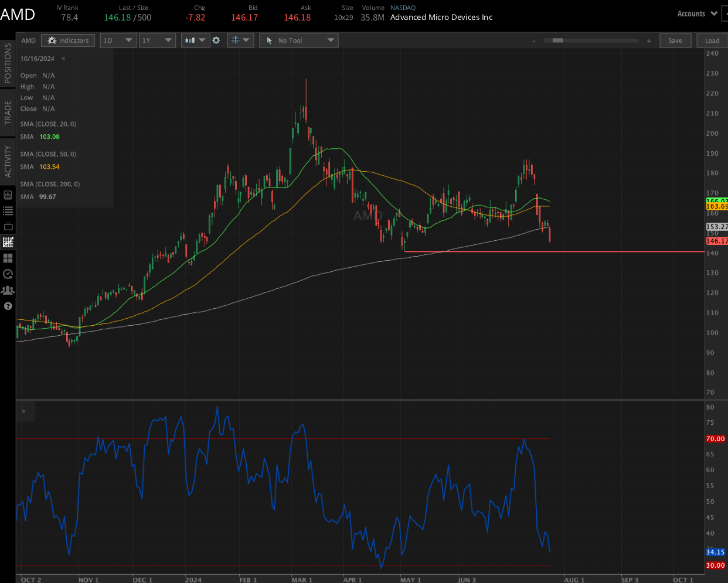Open the 1D timeframe dropdown
The height and width of the screenshot is (583, 728).
[x=118, y=40]
